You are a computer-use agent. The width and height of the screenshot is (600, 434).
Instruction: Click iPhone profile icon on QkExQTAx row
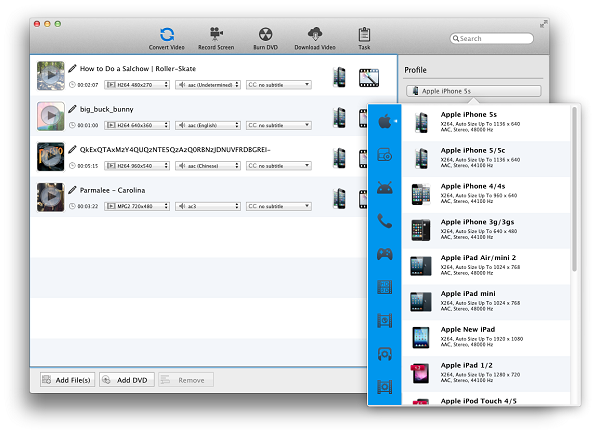(339, 158)
